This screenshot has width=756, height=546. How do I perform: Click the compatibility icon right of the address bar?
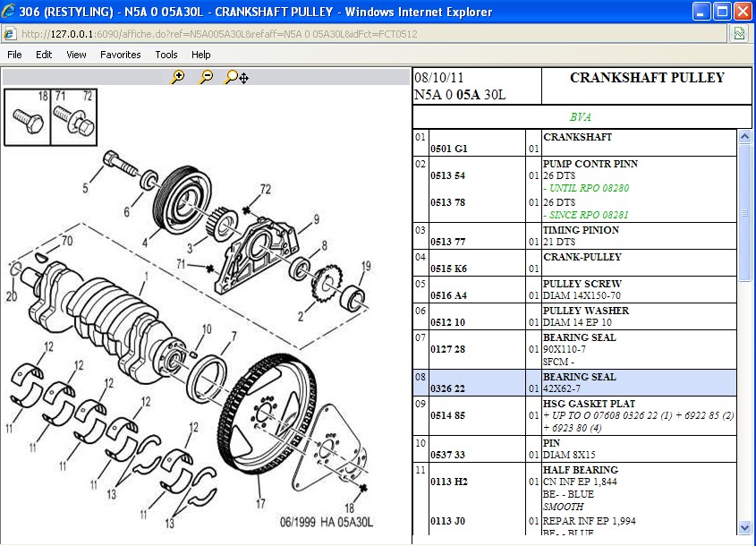click(x=739, y=34)
